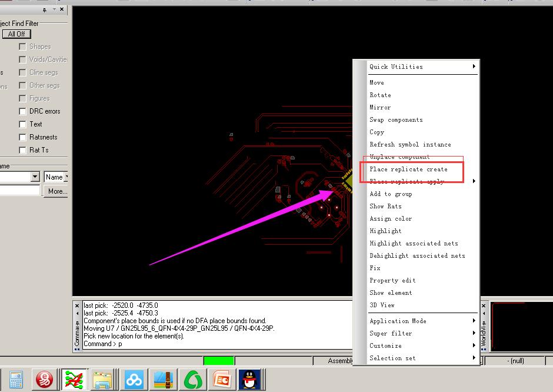
Task: Expand the Customize submenu
Action: (x=422, y=346)
